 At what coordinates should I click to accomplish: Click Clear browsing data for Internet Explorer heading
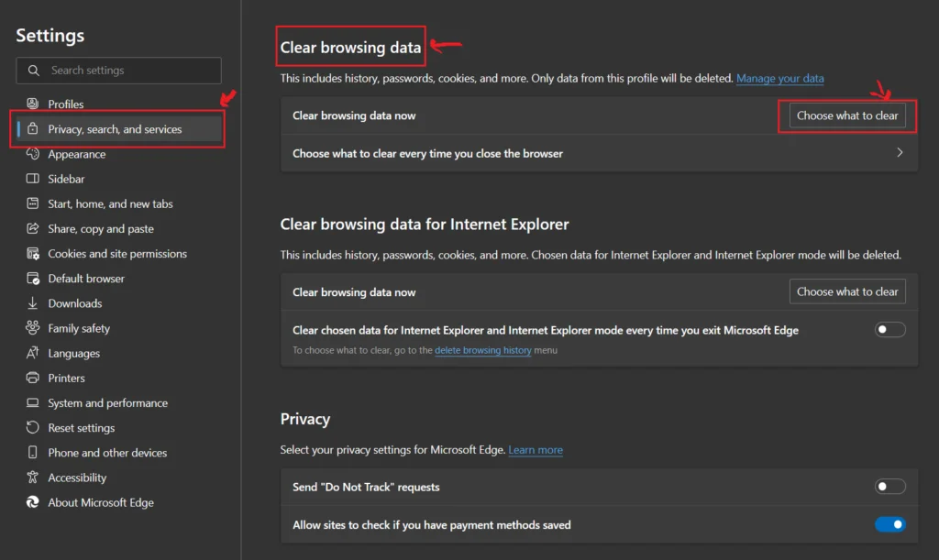point(425,225)
